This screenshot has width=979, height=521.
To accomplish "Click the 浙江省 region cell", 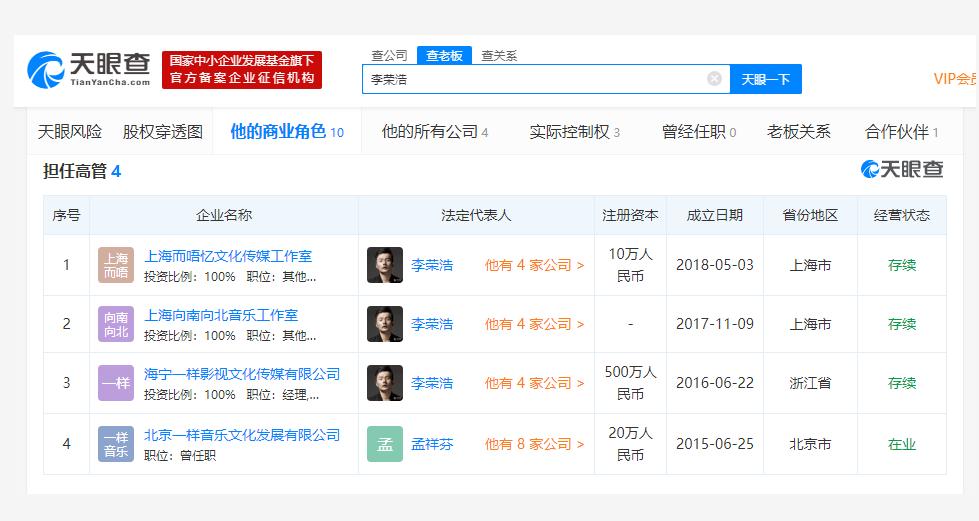I will 810,383.
